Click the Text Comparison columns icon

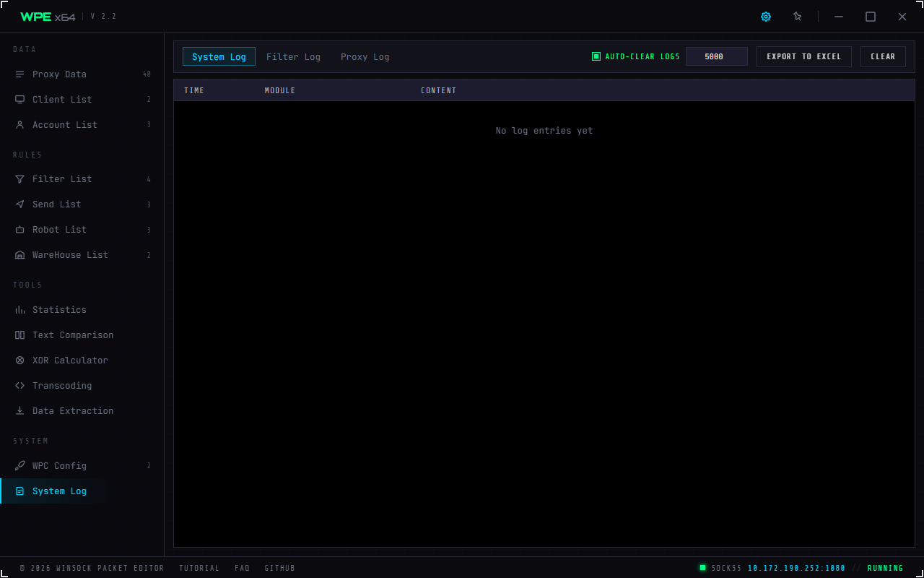coord(19,335)
